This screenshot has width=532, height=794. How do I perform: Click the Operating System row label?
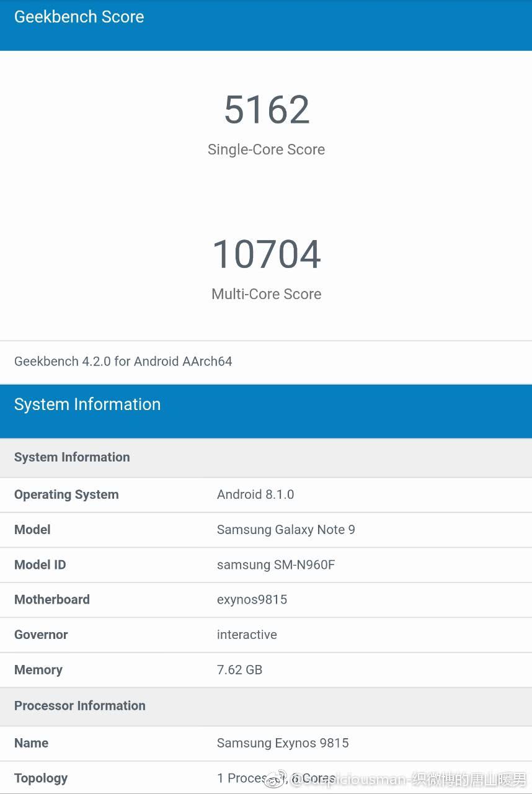(66, 494)
